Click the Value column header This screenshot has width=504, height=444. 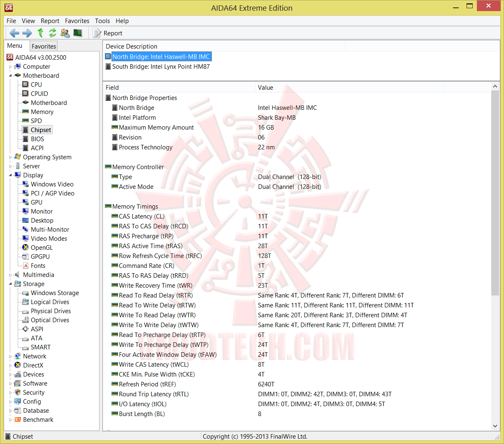[349, 88]
